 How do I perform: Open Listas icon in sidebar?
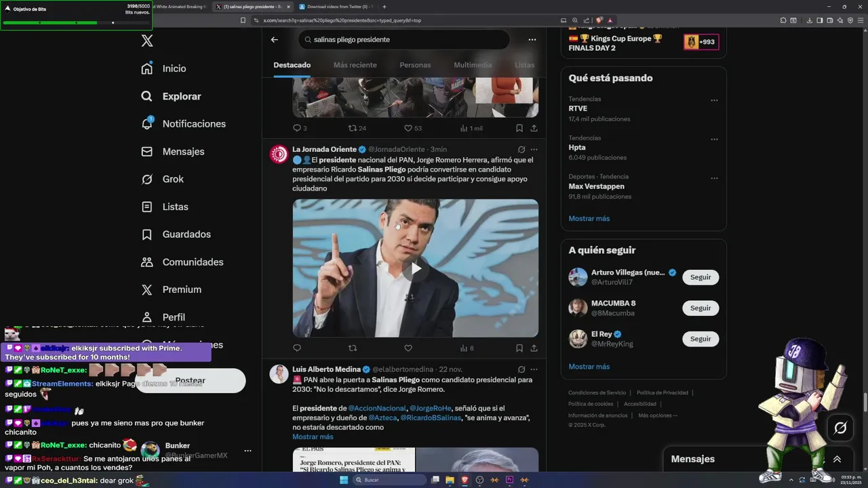(x=147, y=207)
